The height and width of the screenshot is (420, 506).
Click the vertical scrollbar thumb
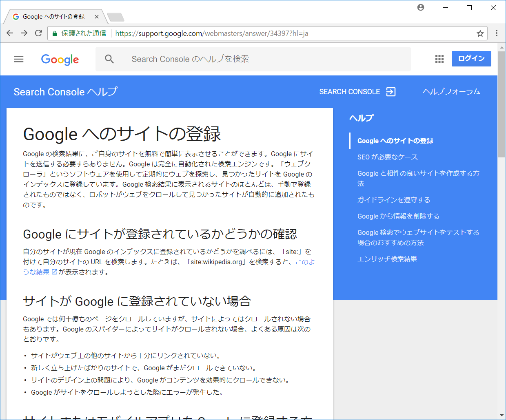pos(502,104)
